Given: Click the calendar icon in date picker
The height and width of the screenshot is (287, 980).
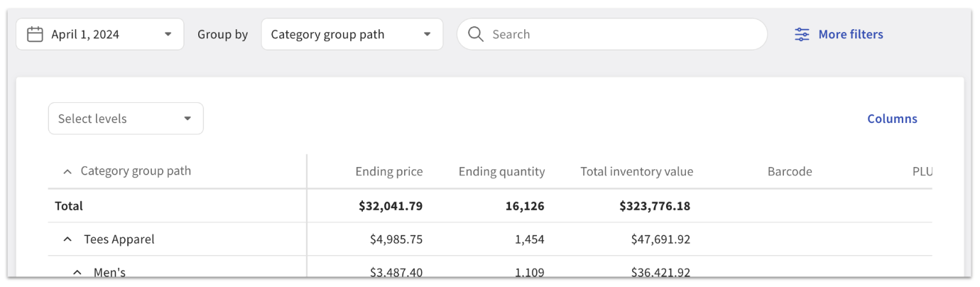Looking at the screenshot, I should pyautogui.click(x=35, y=34).
